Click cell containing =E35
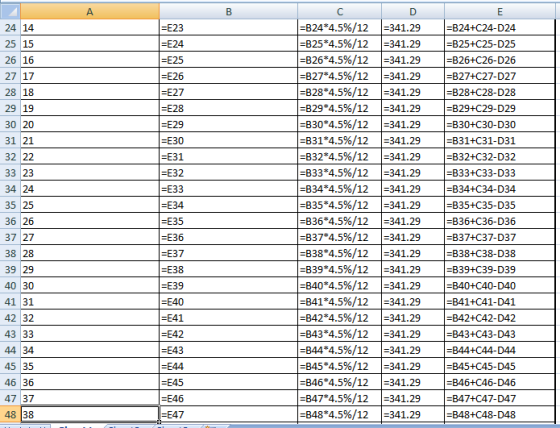This screenshot has height=428, width=560. tap(229, 221)
